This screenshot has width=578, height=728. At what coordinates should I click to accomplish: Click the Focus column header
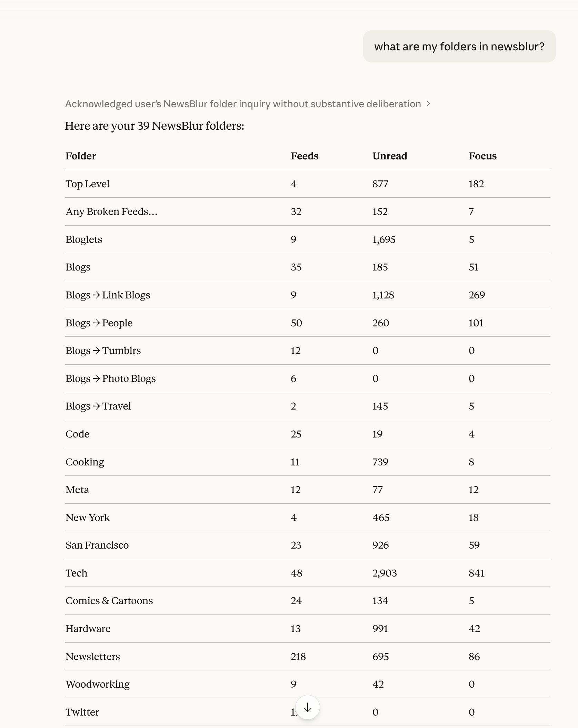[x=482, y=156]
